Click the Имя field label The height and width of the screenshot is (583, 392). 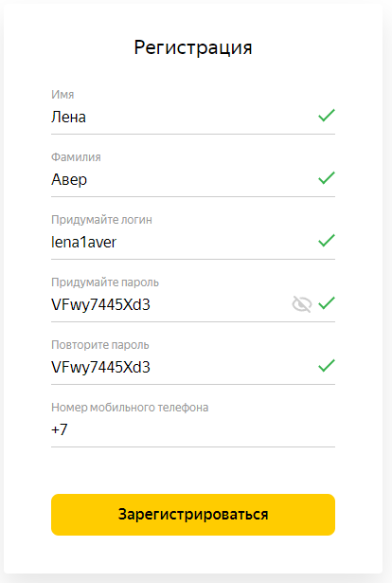pos(62,95)
